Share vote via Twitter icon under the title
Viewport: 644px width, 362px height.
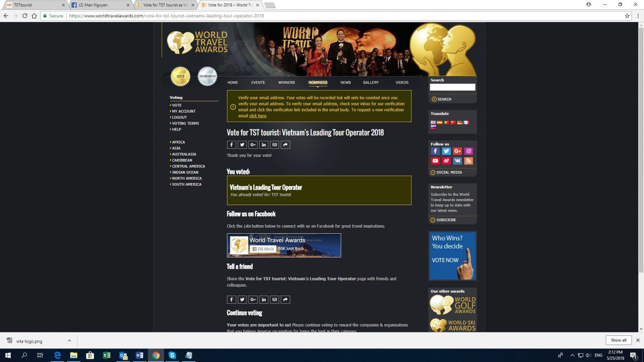point(242,145)
